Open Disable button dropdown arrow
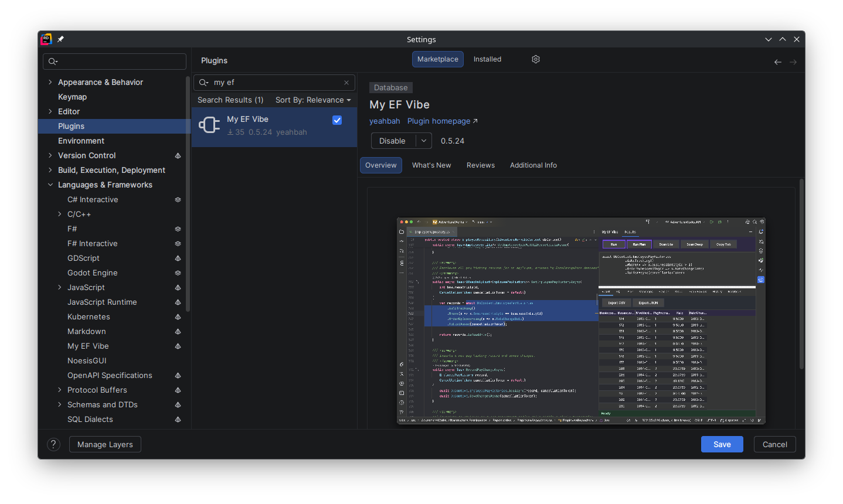The width and height of the screenshot is (843, 504). (424, 141)
